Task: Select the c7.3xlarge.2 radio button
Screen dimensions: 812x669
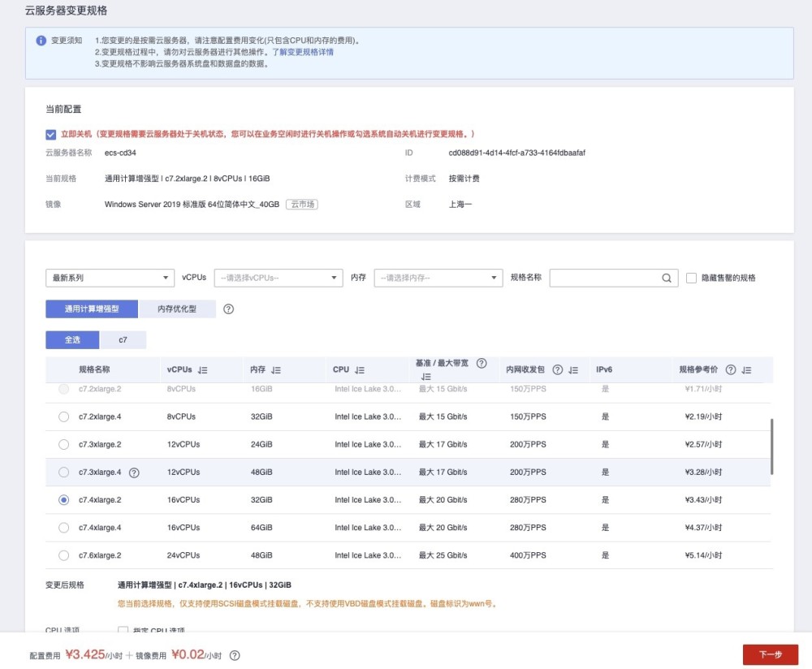Action: 63,444
